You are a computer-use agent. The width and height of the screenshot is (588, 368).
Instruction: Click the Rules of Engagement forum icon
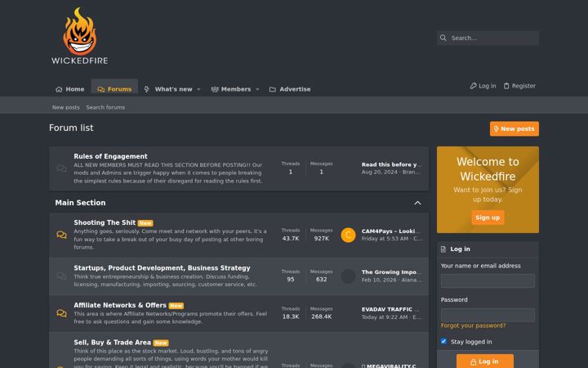coord(61,168)
